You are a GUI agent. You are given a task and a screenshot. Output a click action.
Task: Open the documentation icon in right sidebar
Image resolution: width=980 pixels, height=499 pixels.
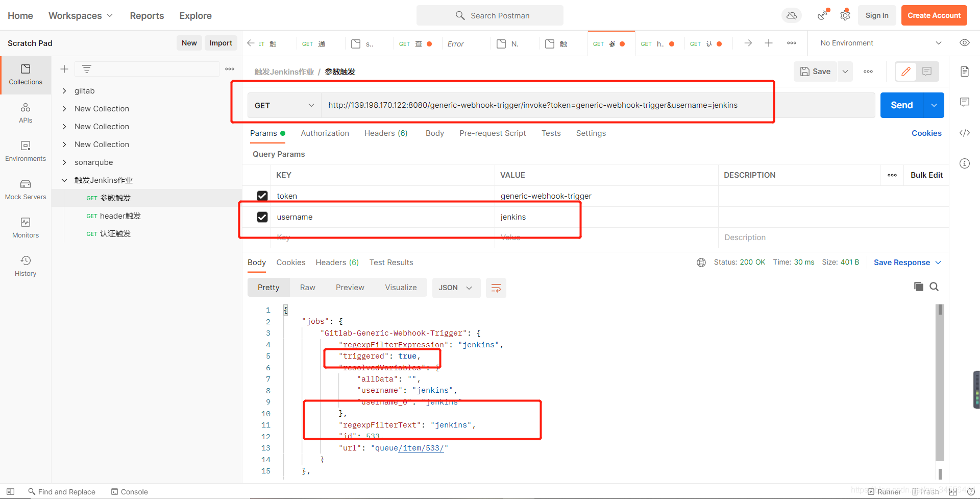coord(965,72)
